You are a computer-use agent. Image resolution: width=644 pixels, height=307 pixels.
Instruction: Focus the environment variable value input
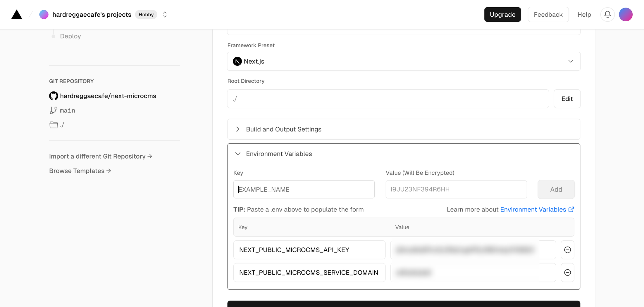[456, 189]
